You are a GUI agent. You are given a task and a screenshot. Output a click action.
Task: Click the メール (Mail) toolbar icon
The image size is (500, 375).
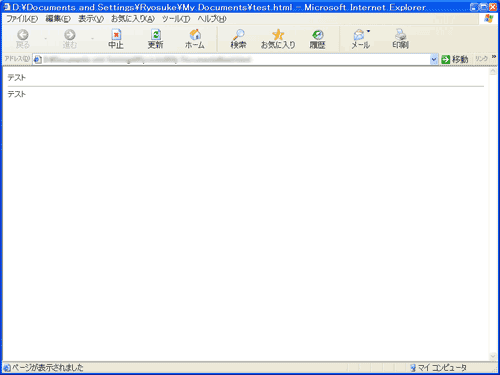[x=360, y=39]
